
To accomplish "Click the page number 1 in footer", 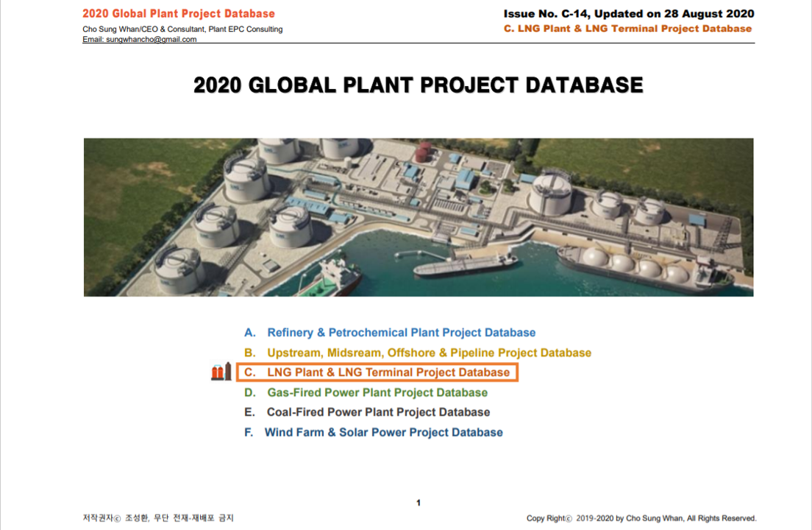I will [x=419, y=503].
